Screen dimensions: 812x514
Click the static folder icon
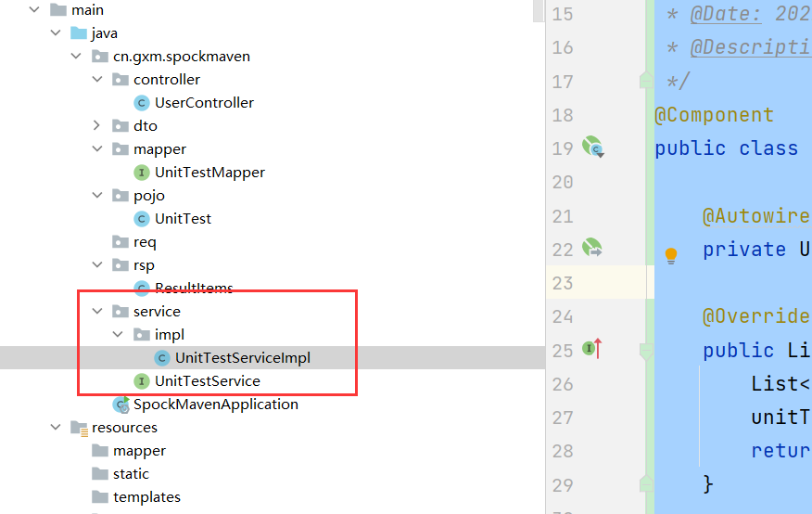click(100, 473)
